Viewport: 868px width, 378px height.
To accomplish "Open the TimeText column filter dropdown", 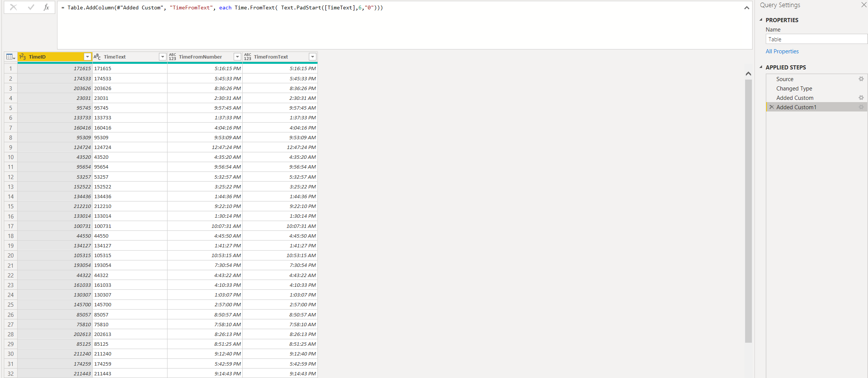I will 162,57.
